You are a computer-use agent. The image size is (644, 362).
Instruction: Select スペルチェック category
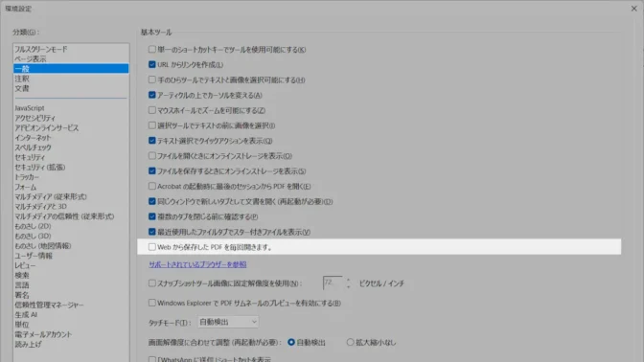71,147
